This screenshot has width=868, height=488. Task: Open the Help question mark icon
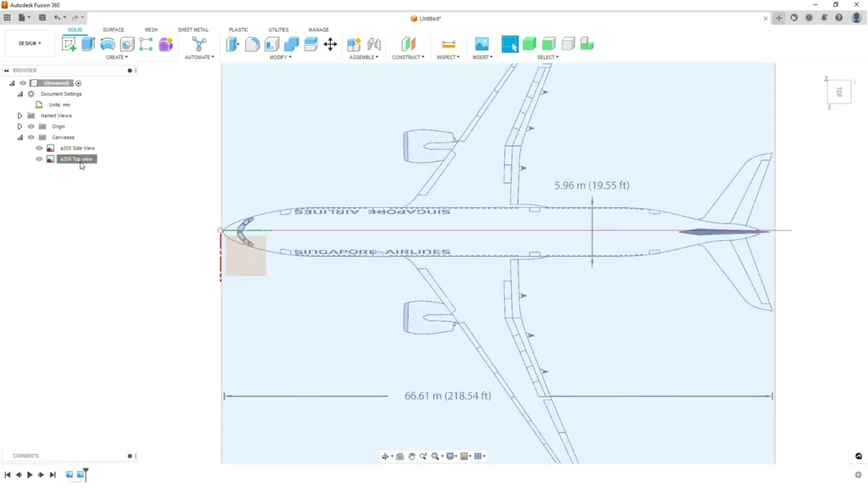[839, 18]
